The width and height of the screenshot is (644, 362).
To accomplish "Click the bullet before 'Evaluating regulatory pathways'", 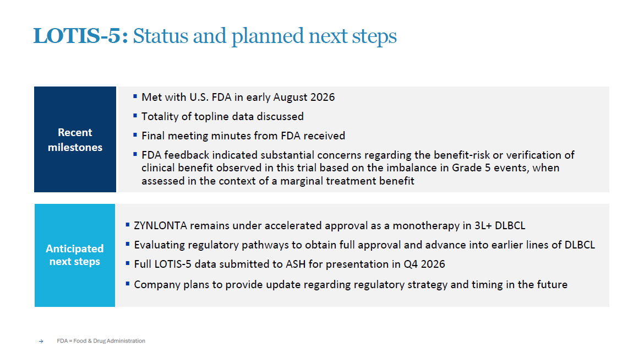I will click(128, 244).
